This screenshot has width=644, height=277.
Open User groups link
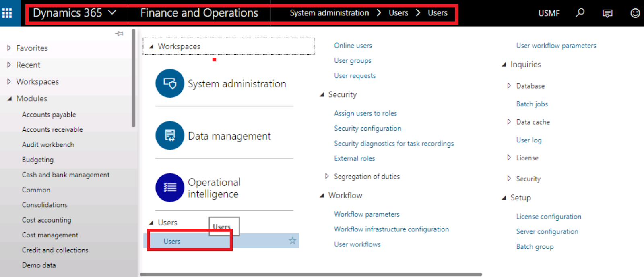353,60
